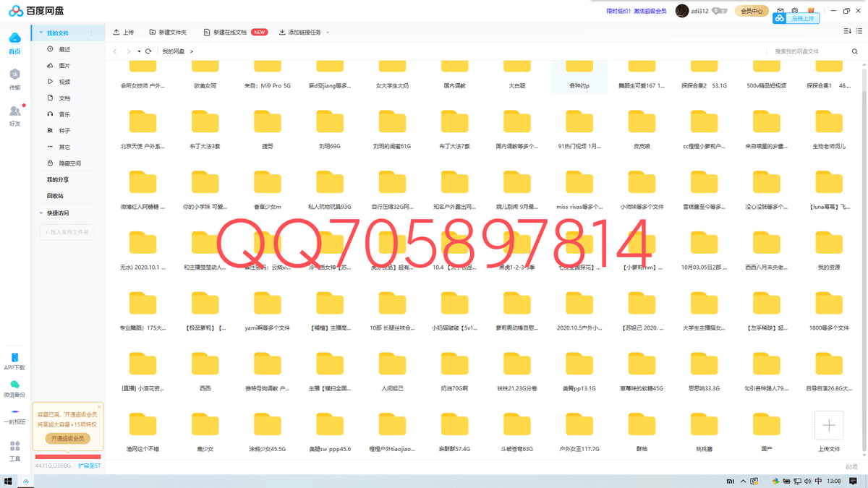The height and width of the screenshot is (488, 868).
Task: Select the 捷哥 folder
Action: (x=268, y=129)
